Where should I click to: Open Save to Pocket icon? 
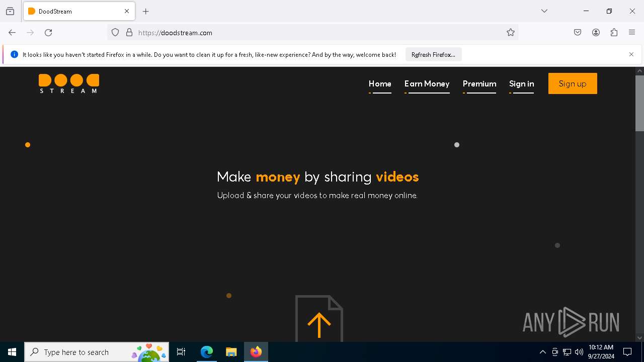pos(578,33)
